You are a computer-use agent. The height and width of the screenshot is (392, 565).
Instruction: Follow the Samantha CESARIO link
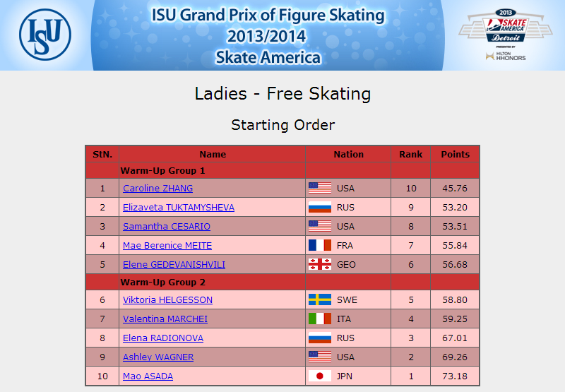coord(167,227)
